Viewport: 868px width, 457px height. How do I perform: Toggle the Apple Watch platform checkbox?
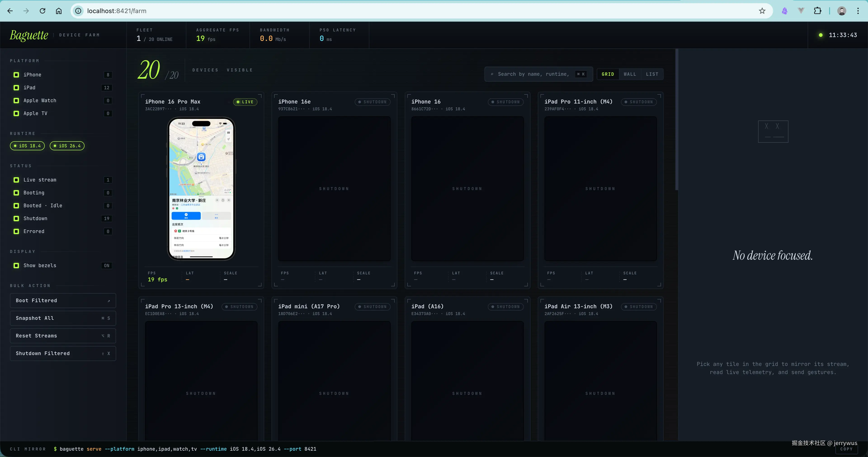pos(16,100)
